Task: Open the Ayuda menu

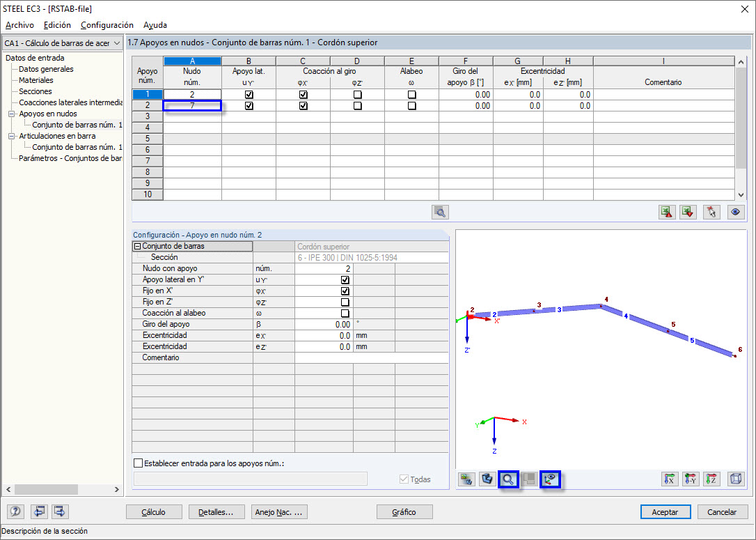Action: [x=155, y=25]
